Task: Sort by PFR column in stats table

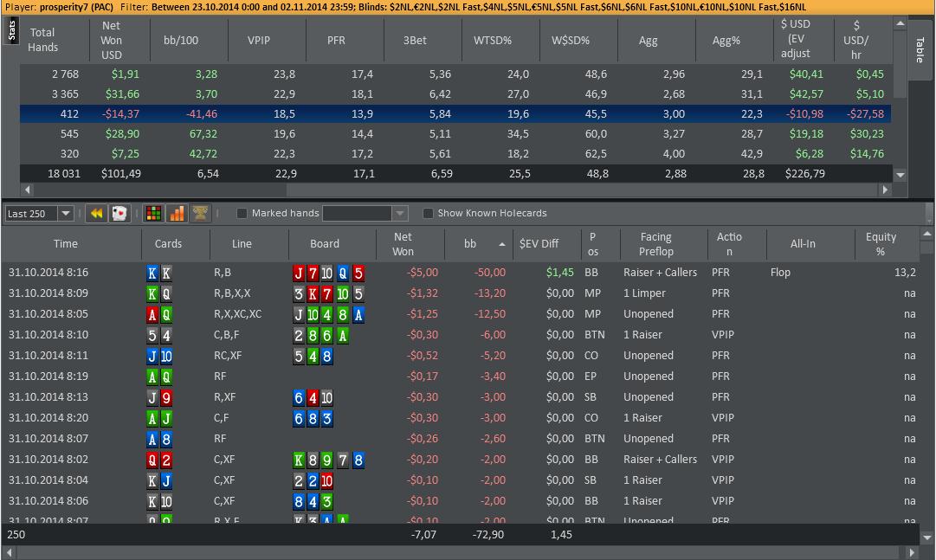Action: [x=336, y=40]
